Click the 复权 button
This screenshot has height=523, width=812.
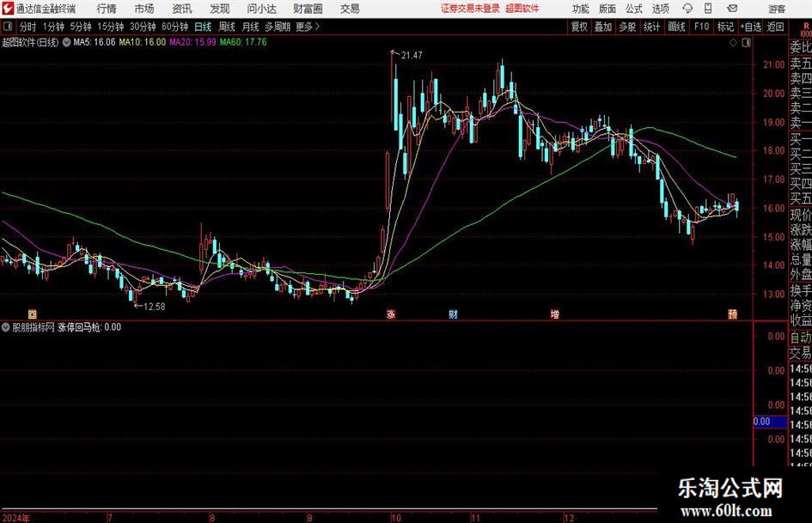(579, 27)
